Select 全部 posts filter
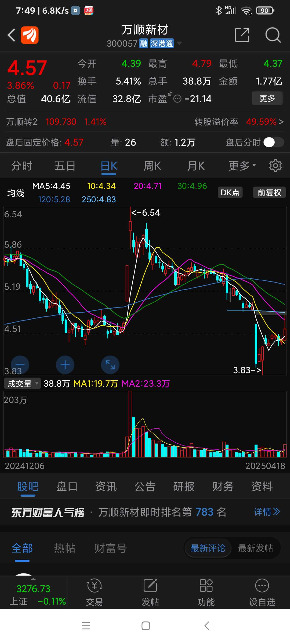This screenshot has height=644, width=290. click(22, 548)
